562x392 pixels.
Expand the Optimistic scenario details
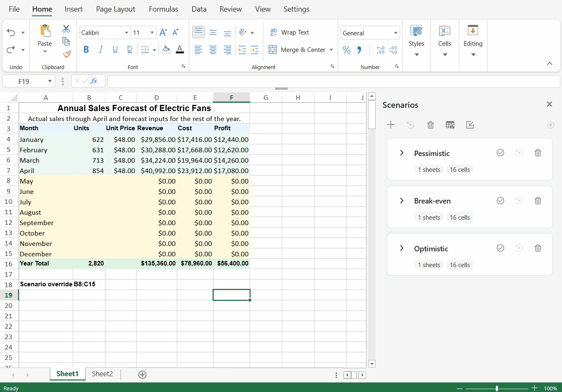tap(401, 248)
